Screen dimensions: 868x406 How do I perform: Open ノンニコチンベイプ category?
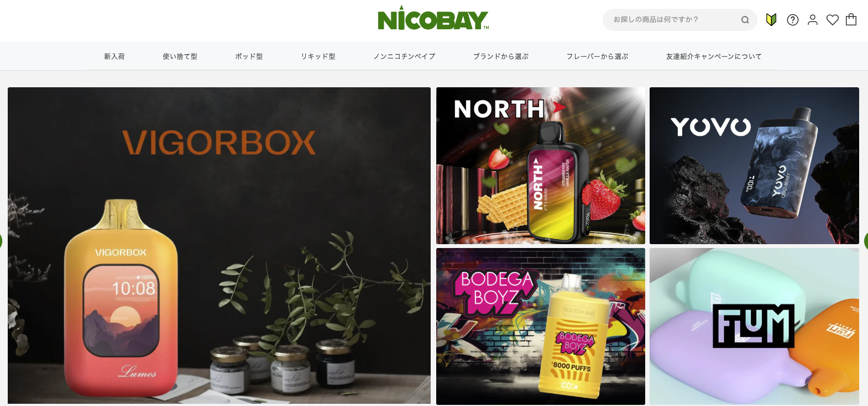coord(404,56)
